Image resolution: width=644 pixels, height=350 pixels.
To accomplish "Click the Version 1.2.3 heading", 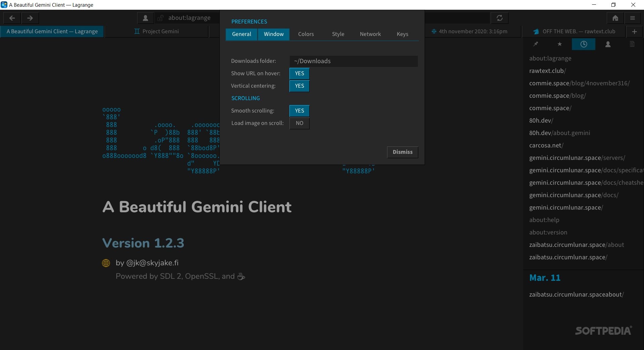I will click(x=143, y=243).
